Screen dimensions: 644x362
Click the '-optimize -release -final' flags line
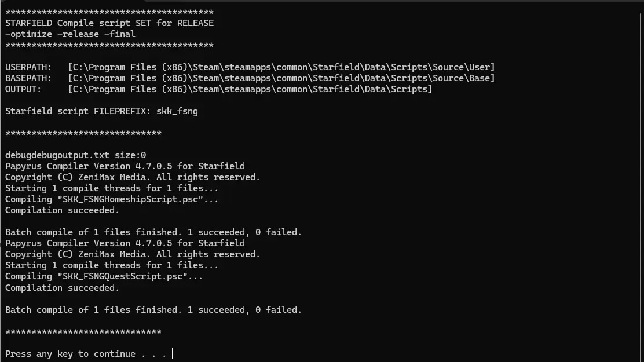click(70, 34)
